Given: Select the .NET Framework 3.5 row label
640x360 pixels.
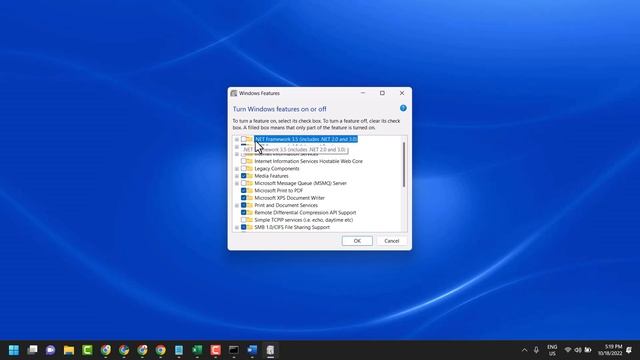Looking at the screenshot, I should click(306, 139).
